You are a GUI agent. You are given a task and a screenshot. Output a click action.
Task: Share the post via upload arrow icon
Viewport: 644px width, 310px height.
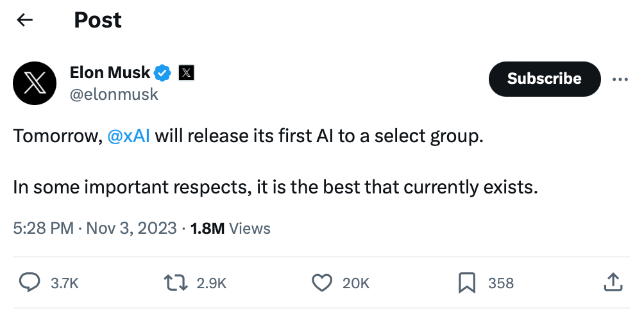[x=613, y=282]
